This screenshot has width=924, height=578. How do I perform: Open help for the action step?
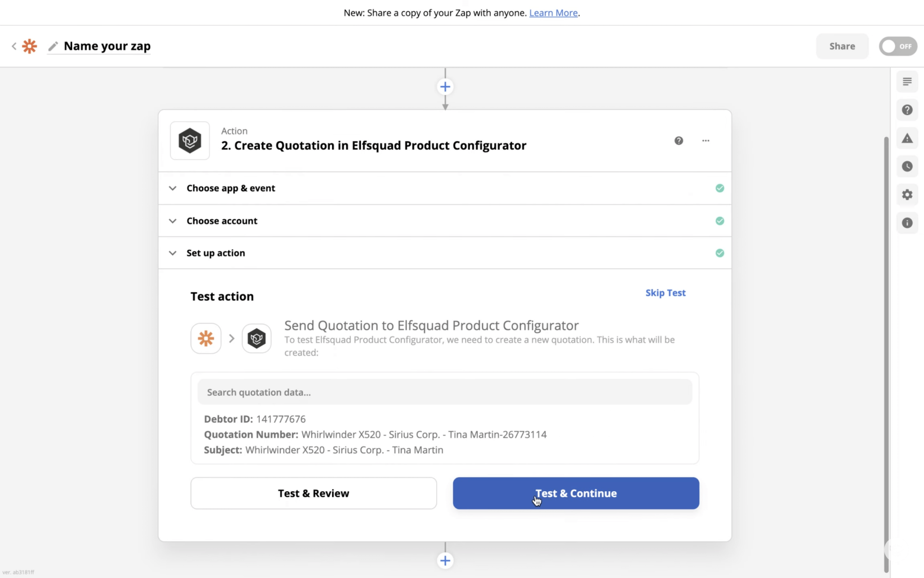coord(679,140)
